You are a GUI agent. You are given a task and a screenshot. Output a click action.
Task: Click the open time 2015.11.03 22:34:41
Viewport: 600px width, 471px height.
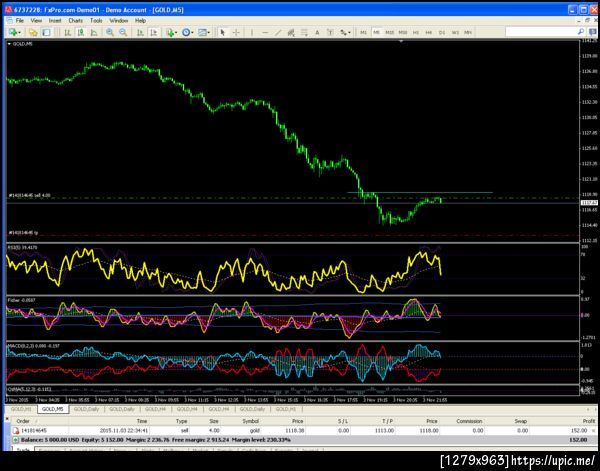tap(124, 430)
